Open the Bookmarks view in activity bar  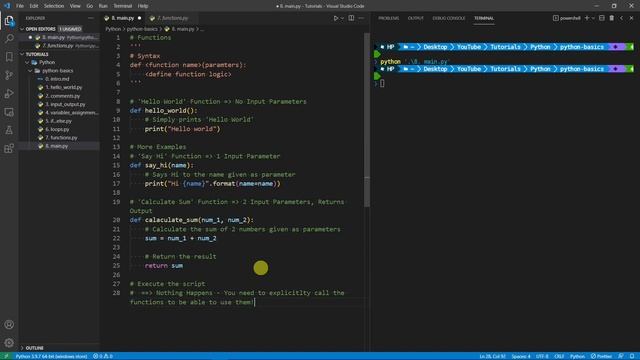(x=9, y=57)
